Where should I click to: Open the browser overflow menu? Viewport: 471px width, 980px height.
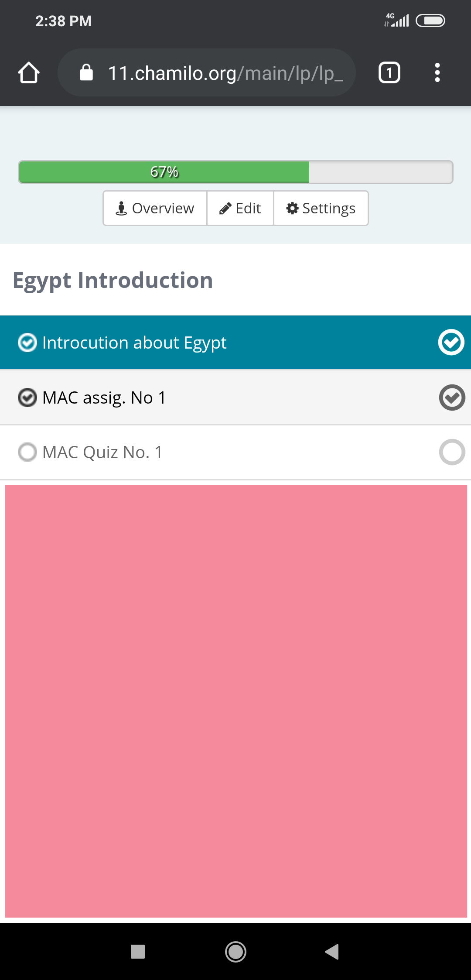(437, 72)
